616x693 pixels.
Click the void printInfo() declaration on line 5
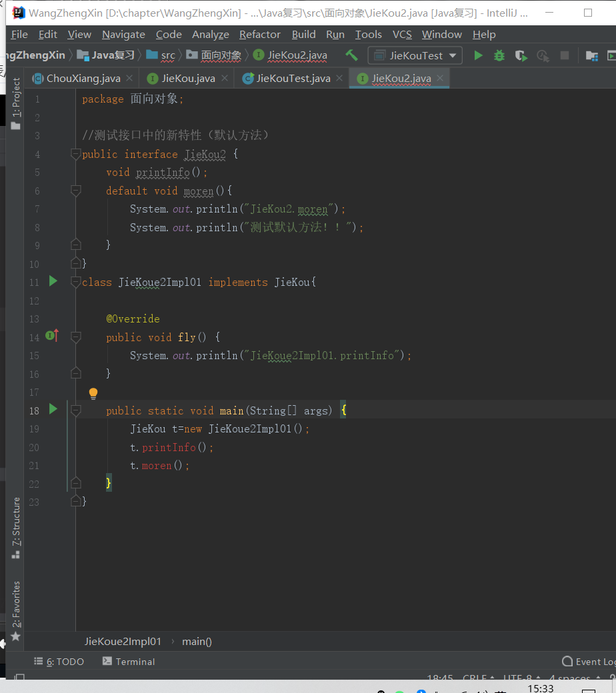(157, 173)
